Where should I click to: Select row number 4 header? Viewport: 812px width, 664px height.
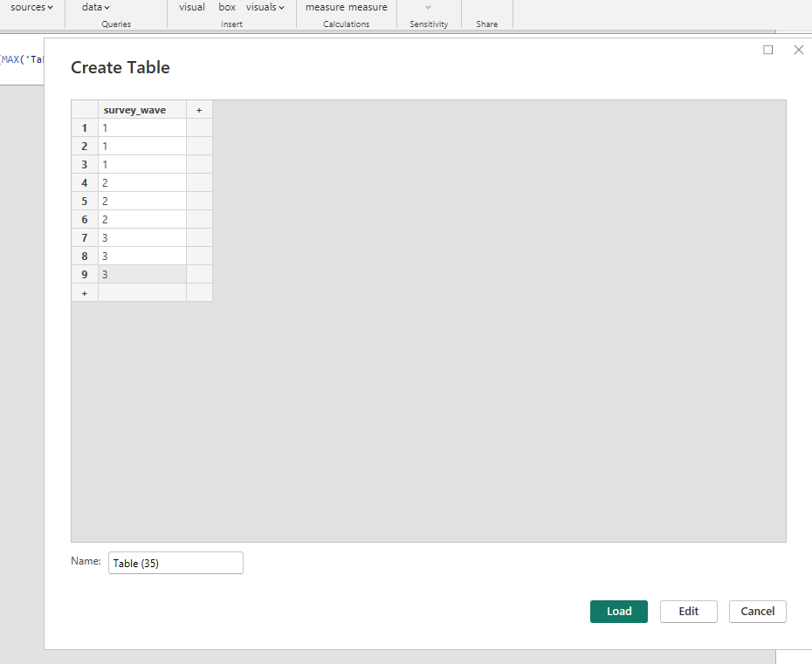(x=85, y=182)
